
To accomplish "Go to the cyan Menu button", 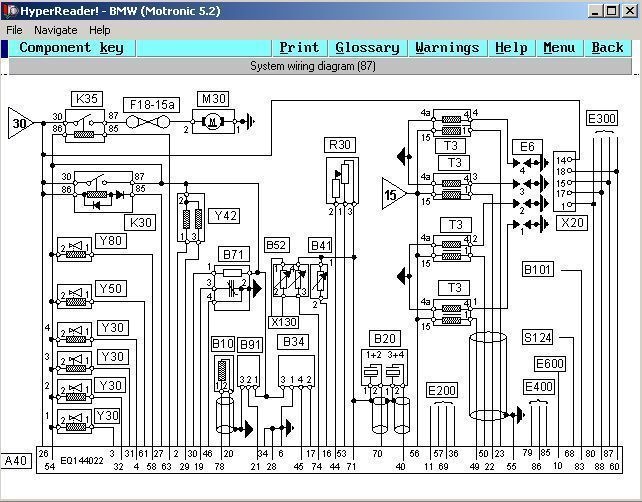I will (x=559, y=48).
